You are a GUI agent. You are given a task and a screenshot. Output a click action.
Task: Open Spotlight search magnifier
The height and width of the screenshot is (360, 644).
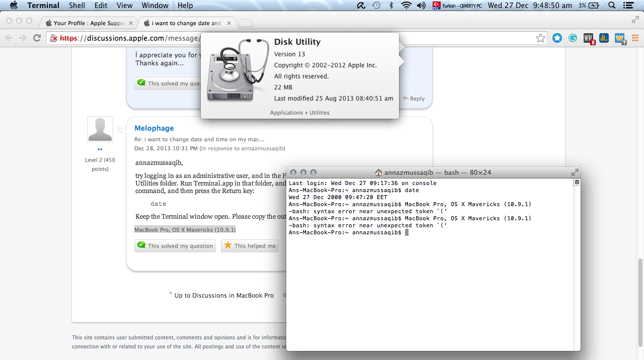612,6
